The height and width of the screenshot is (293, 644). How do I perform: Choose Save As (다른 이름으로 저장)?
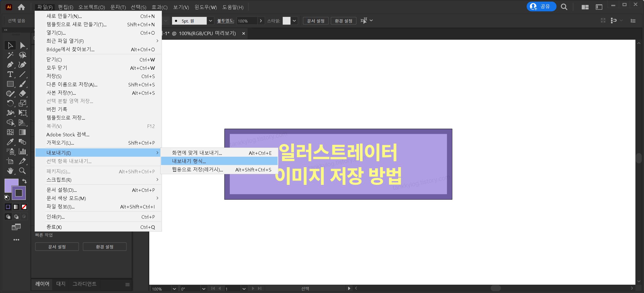click(x=98, y=85)
